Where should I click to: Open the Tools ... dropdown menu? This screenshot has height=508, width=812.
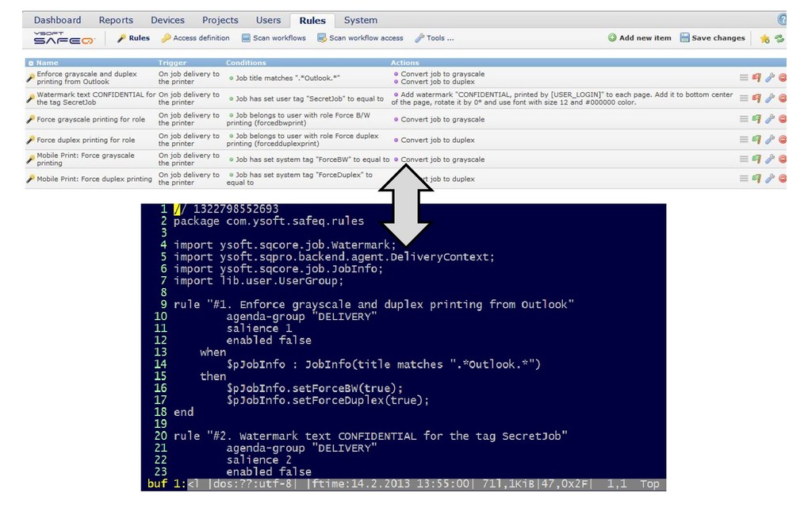(x=434, y=38)
